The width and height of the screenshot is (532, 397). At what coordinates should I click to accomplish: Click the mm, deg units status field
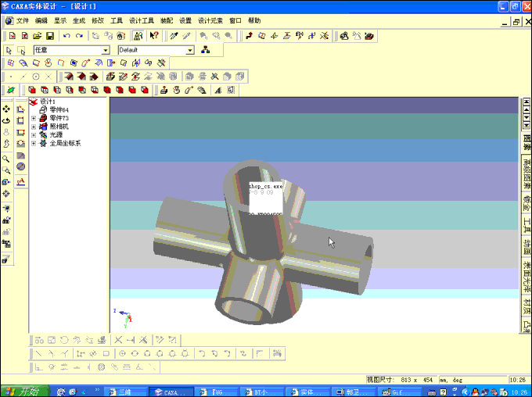(473, 380)
